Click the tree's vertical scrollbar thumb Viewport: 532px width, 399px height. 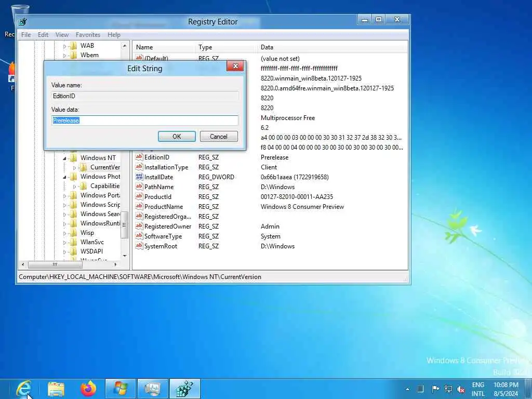(124, 224)
